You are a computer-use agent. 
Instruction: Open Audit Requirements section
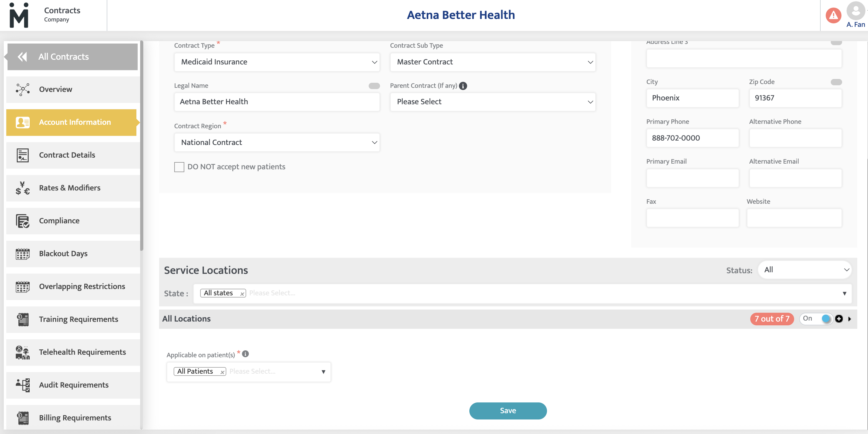coord(73,385)
